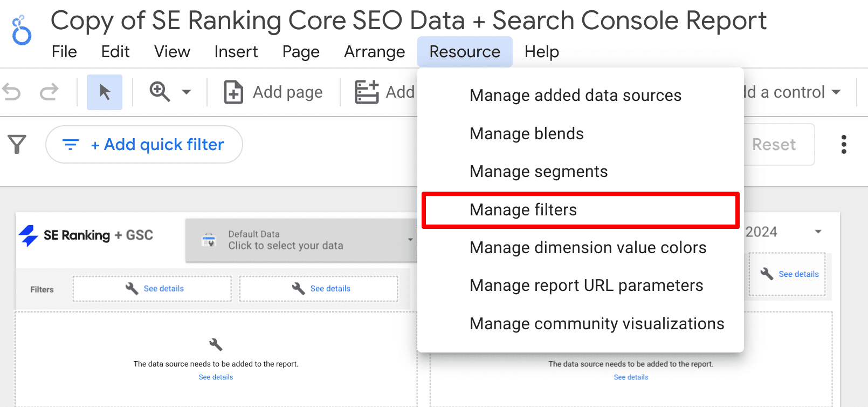Viewport: 868px width, 407px height.
Task: Open the Edit menu
Action: [x=115, y=52]
